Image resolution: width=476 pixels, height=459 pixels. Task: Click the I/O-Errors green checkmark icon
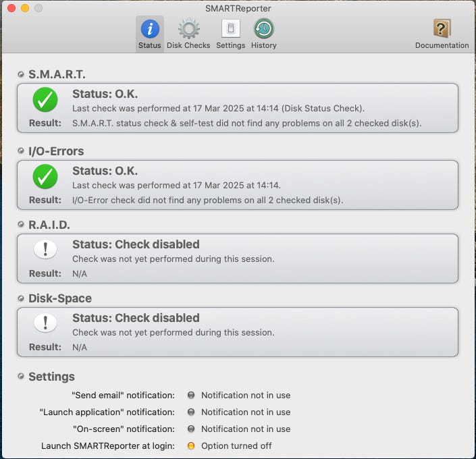[x=45, y=177]
